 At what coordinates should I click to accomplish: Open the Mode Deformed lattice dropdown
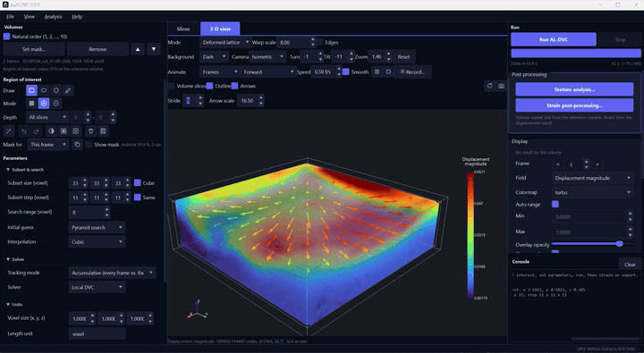[225, 42]
